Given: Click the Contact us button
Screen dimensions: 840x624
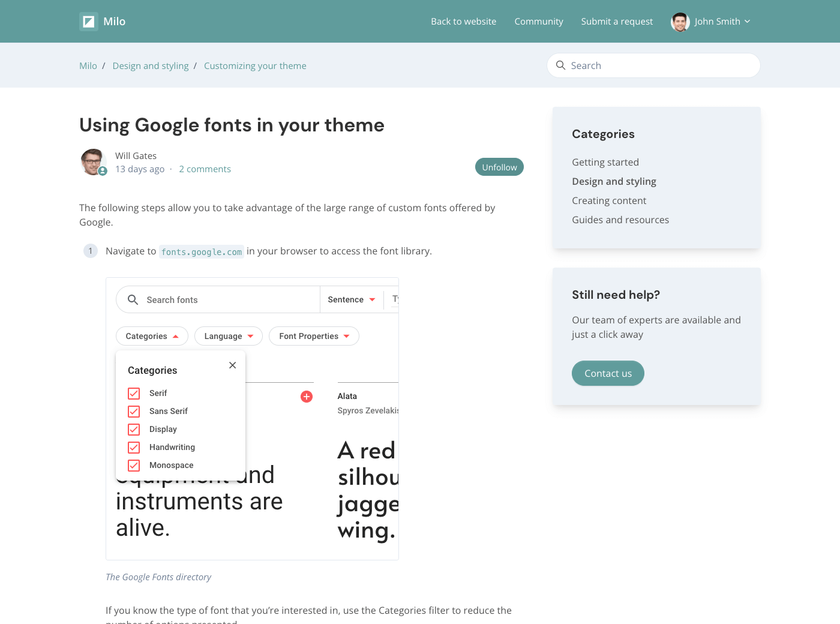Looking at the screenshot, I should click(x=608, y=373).
